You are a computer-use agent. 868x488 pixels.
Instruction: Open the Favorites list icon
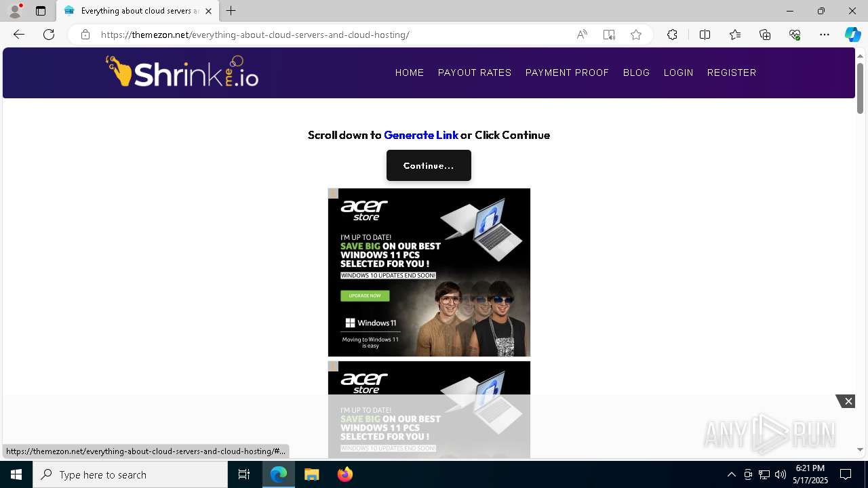click(x=735, y=35)
